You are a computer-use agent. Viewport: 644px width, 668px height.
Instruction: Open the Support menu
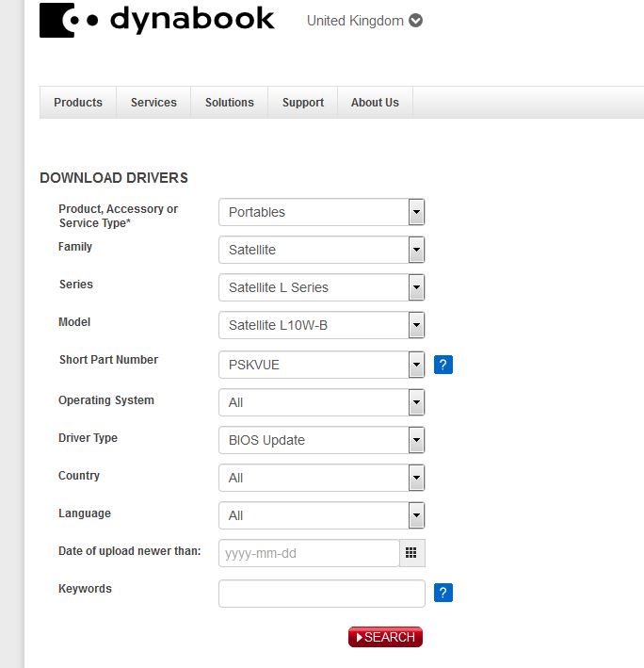303,103
